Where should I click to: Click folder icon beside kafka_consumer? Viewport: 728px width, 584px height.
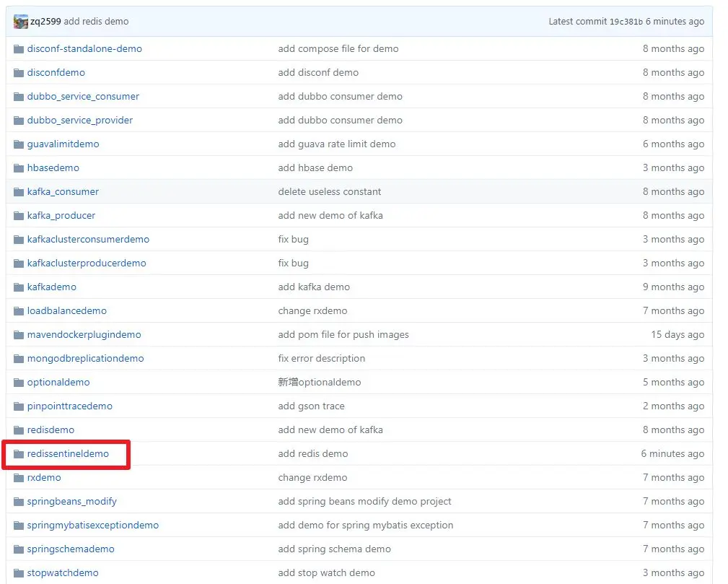pyautogui.click(x=19, y=192)
